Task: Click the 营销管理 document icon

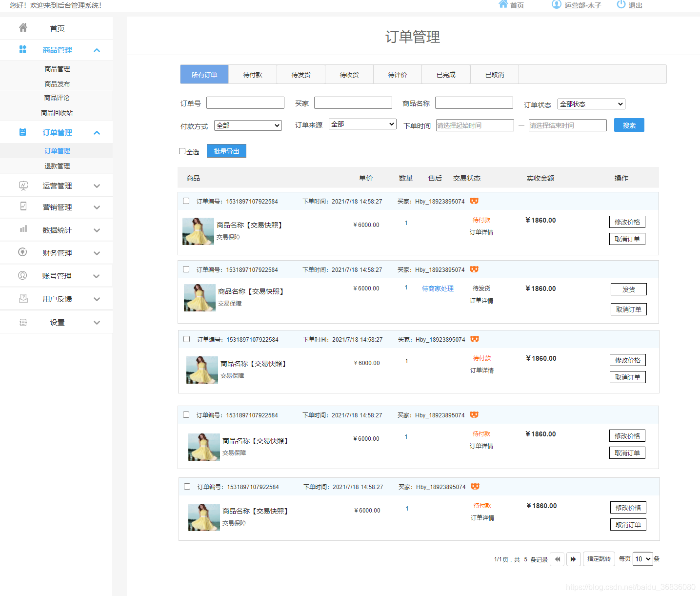Action: pyautogui.click(x=23, y=206)
